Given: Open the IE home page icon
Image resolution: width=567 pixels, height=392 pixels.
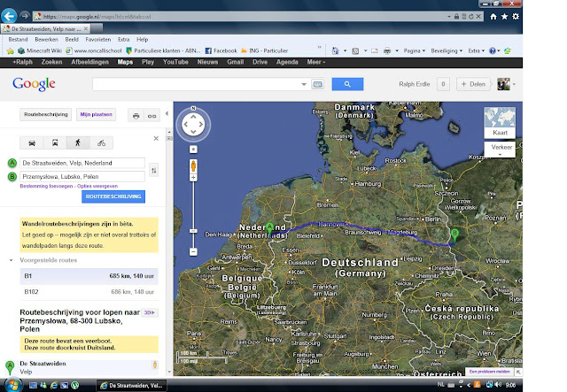Looking at the screenshot, I should click(x=493, y=16).
